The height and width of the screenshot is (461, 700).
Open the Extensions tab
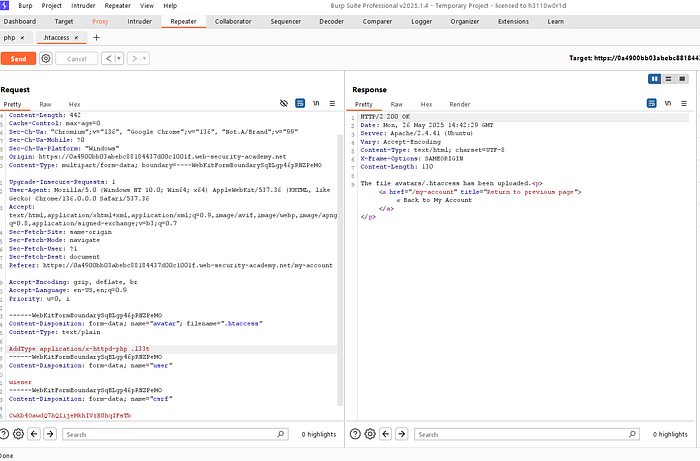coord(513,21)
